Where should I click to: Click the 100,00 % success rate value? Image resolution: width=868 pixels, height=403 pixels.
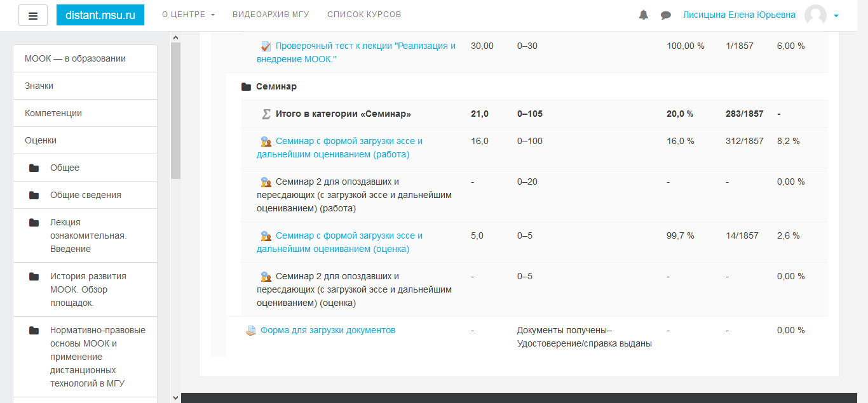[686, 45]
